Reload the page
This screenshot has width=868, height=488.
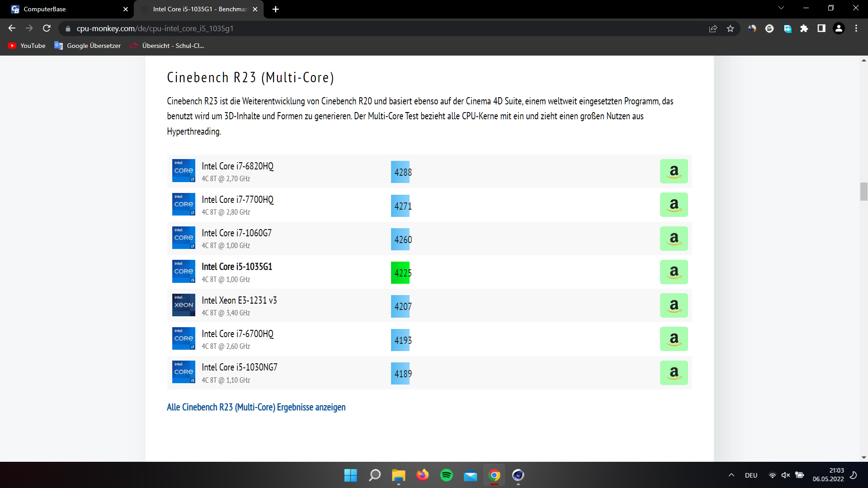(x=47, y=28)
